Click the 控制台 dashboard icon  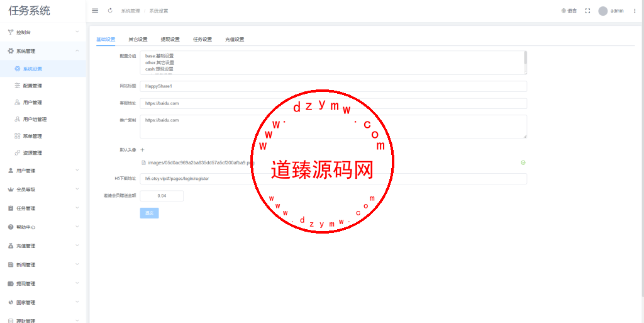(x=11, y=32)
